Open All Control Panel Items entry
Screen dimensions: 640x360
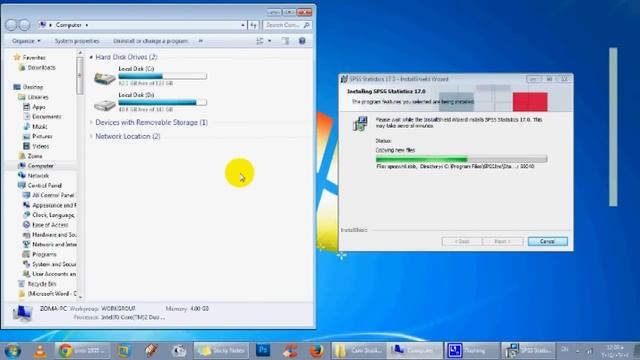tap(53, 195)
